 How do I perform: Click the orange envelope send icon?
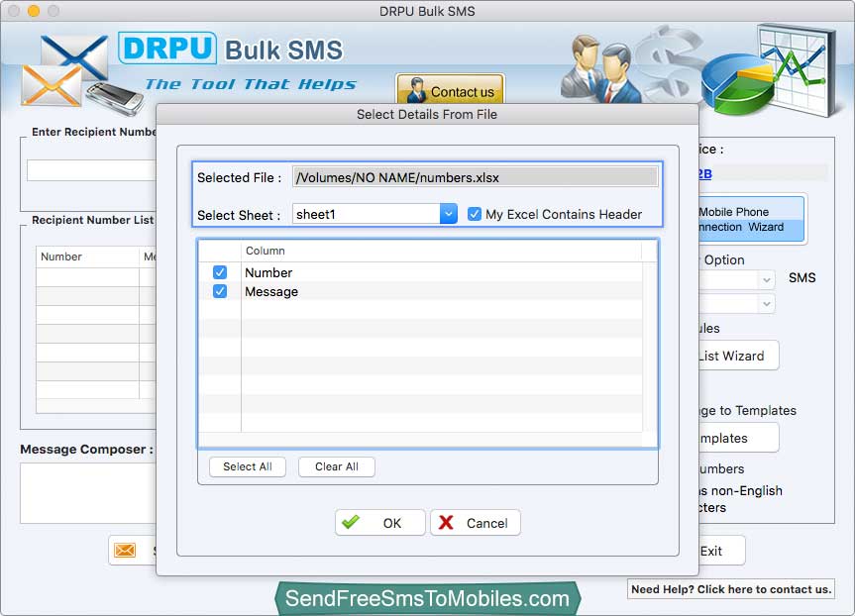tap(125, 550)
